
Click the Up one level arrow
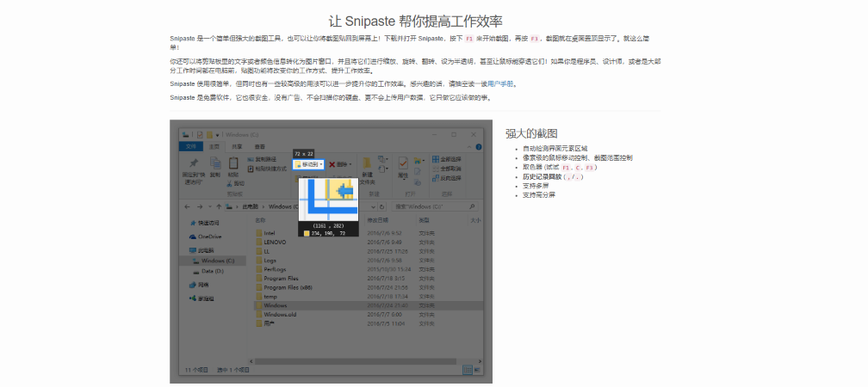(x=220, y=206)
